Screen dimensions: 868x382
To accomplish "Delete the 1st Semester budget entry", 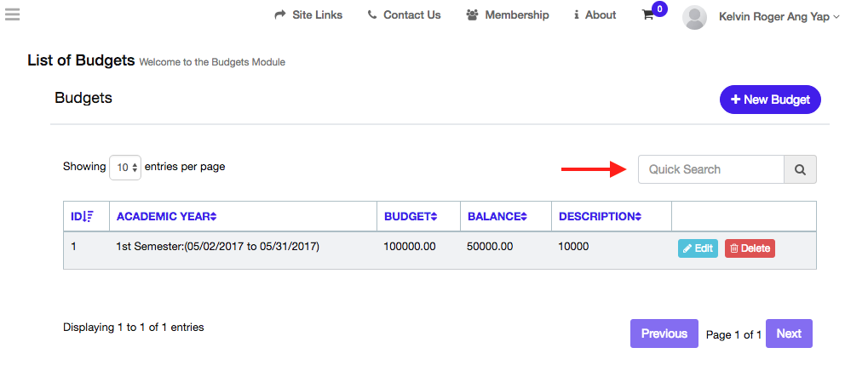I will click(x=750, y=248).
